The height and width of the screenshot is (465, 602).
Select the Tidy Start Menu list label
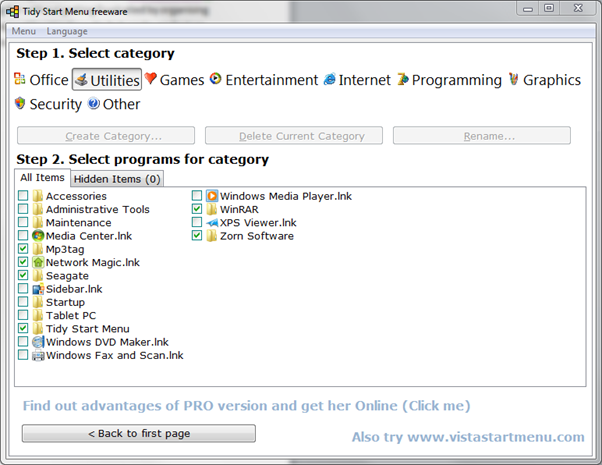pyautogui.click(x=88, y=329)
